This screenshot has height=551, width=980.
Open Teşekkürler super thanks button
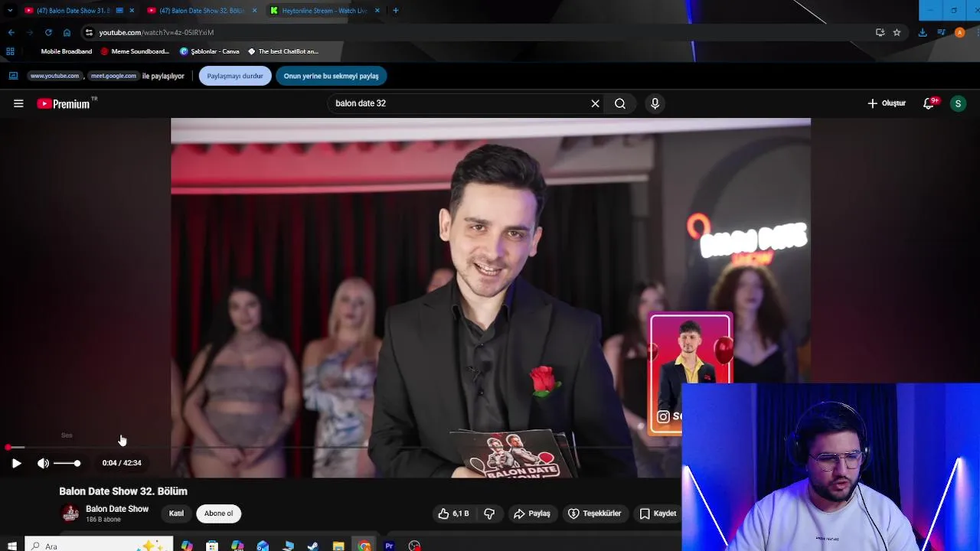[x=595, y=514]
